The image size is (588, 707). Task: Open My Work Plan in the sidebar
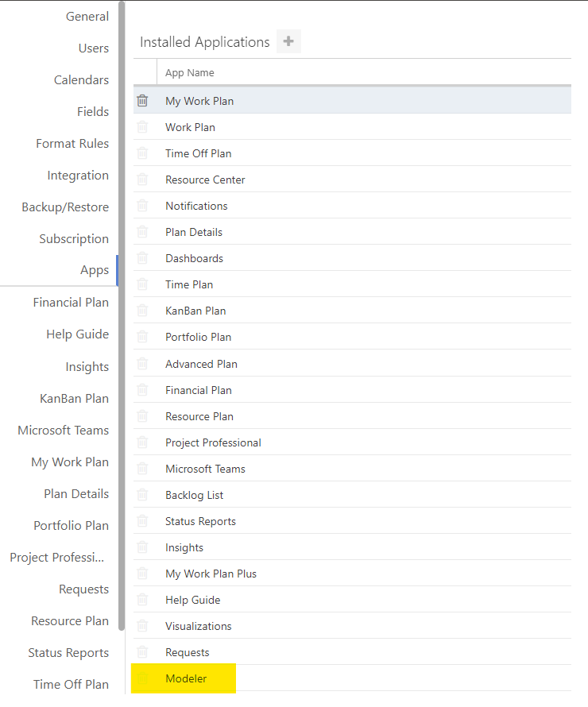coord(69,462)
